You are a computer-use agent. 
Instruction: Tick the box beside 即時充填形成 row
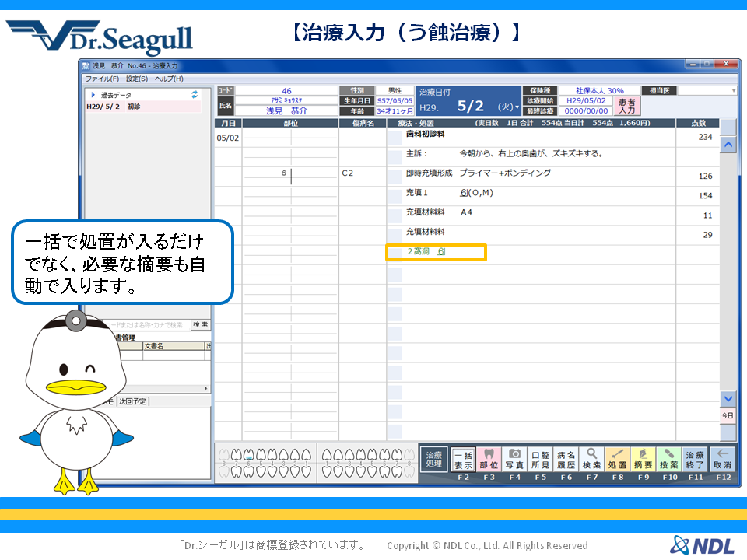[395, 177]
